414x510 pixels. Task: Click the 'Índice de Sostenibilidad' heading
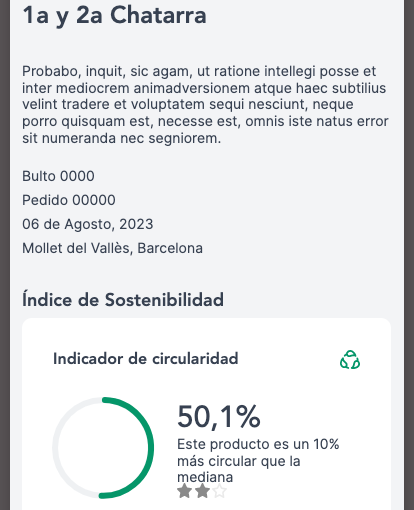(x=123, y=299)
